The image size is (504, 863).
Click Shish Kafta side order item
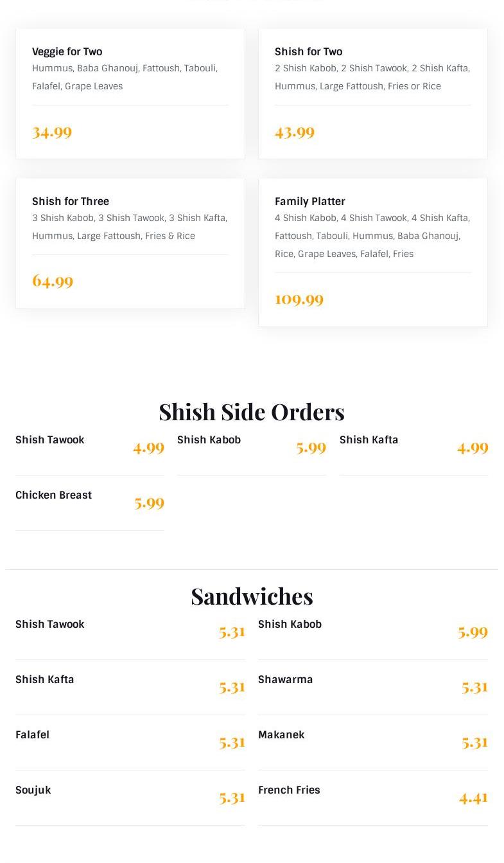(369, 440)
